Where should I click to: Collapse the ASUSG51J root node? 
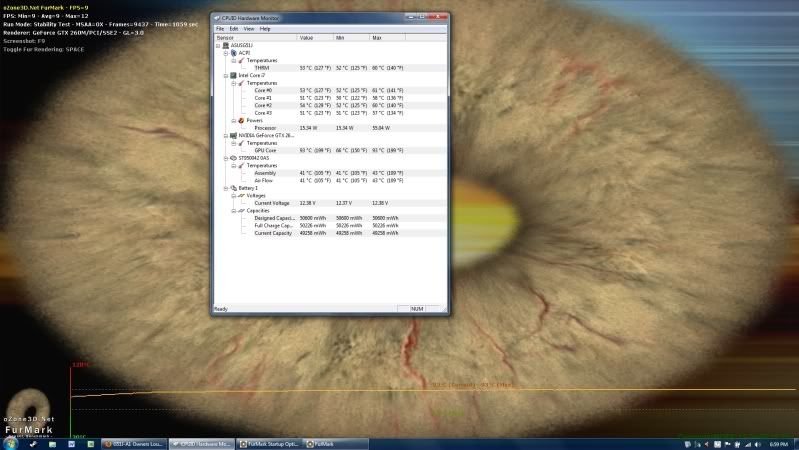(x=218, y=45)
